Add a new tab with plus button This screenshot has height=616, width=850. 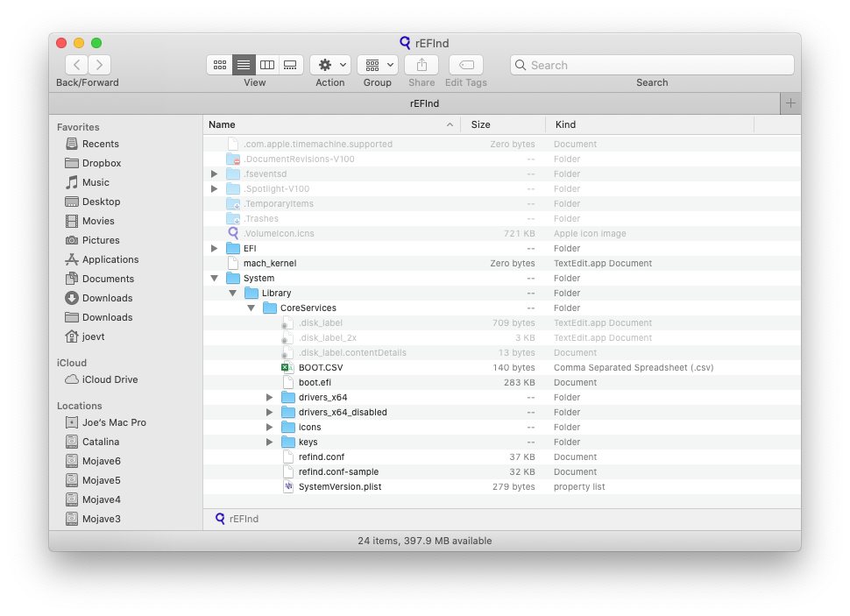click(791, 103)
